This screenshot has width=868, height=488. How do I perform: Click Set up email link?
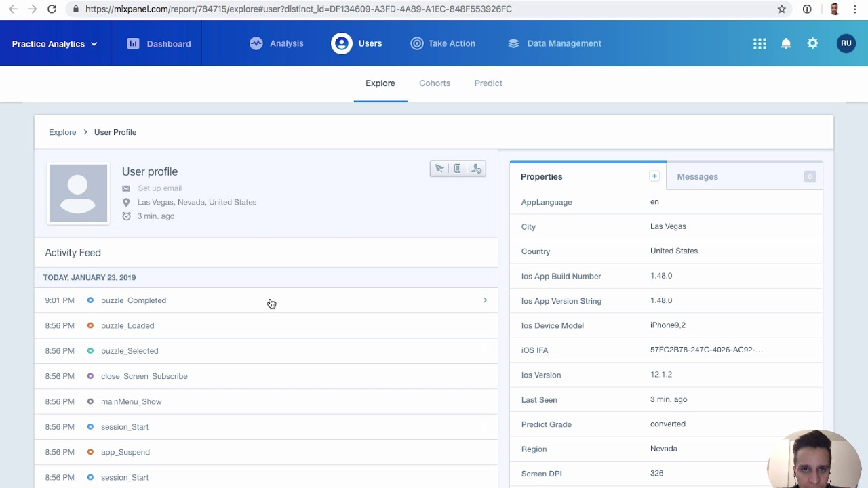(159, 188)
